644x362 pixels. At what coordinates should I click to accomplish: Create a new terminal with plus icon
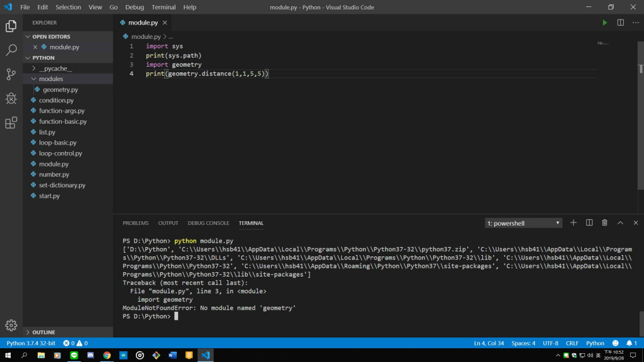coord(574,222)
